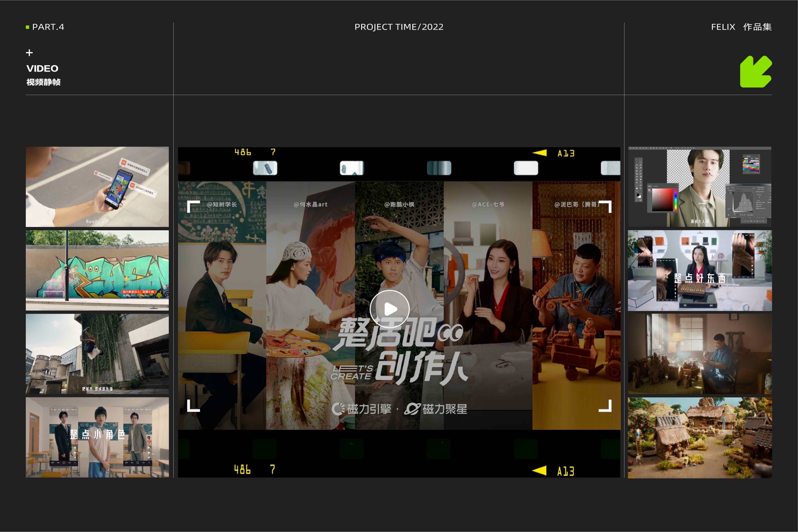Open the miniature village thumbnail

700,437
